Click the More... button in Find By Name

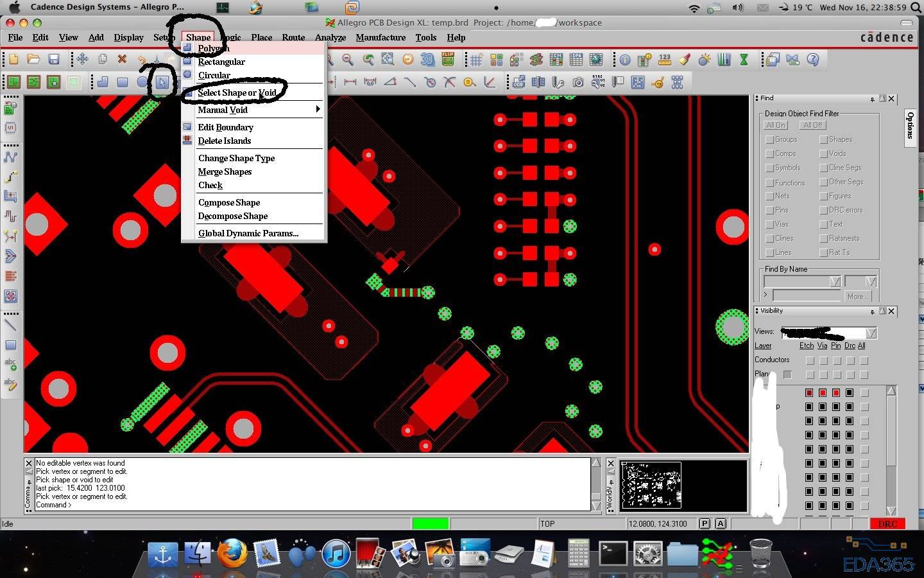[857, 296]
